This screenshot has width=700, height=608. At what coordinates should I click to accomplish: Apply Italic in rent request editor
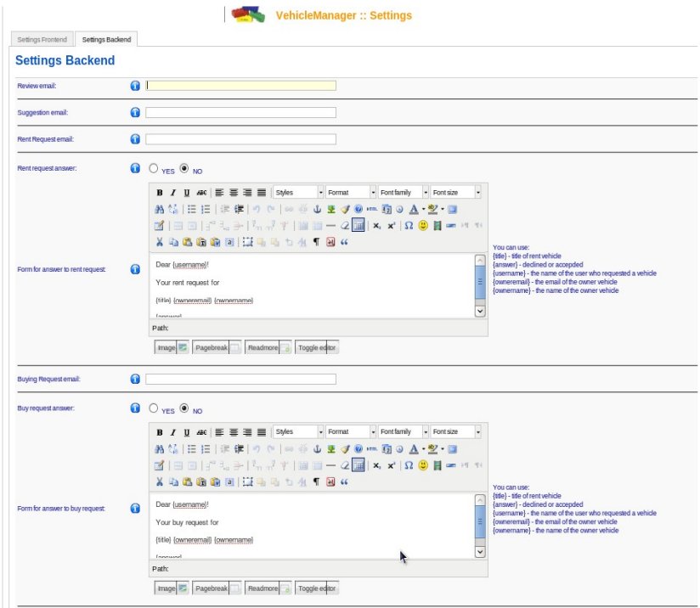point(173,193)
